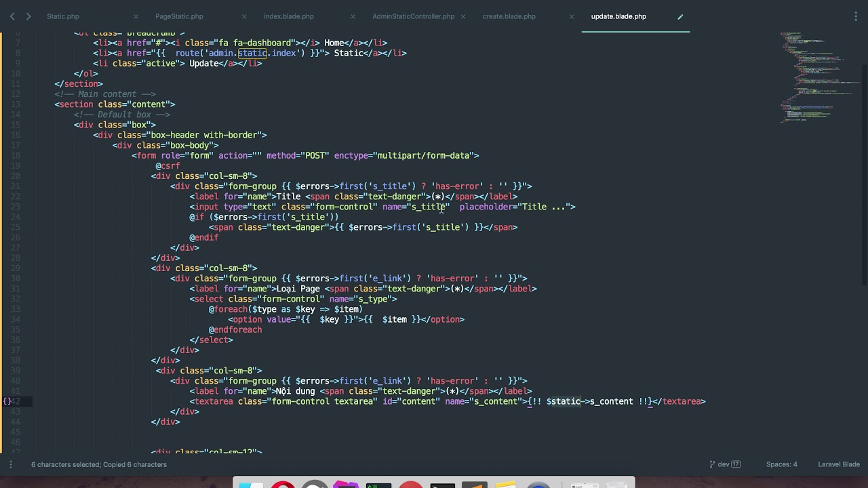This screenshot has width=868, height=488.
Task: Select the update.blade.php tab
Action: 618,16
